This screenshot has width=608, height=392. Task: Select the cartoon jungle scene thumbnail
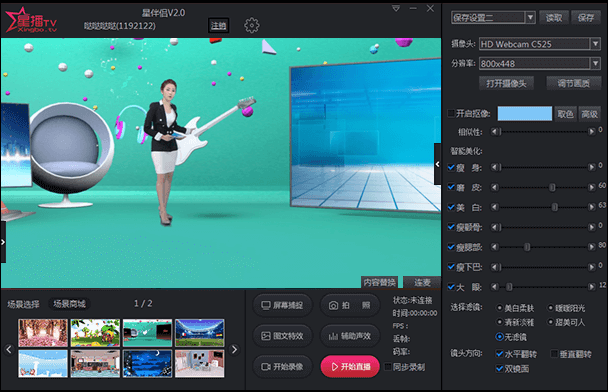[x=95, y=333]
